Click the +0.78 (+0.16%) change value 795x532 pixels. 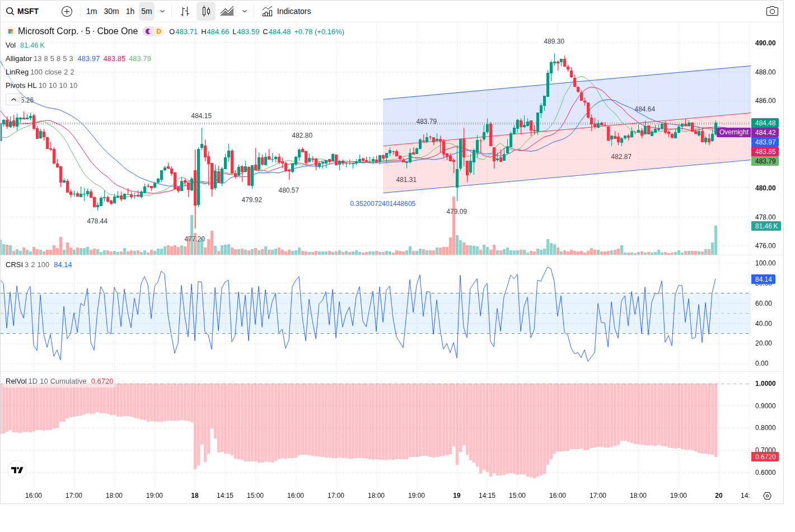coord(319,32)
